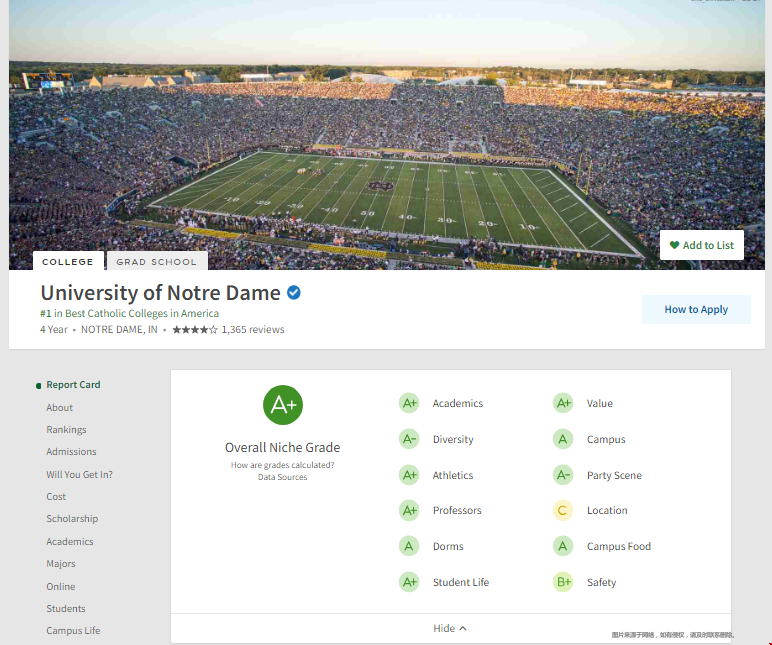Open Admissions in the sidebar
This screenshot has width=772, height=645.
point(71,452)
